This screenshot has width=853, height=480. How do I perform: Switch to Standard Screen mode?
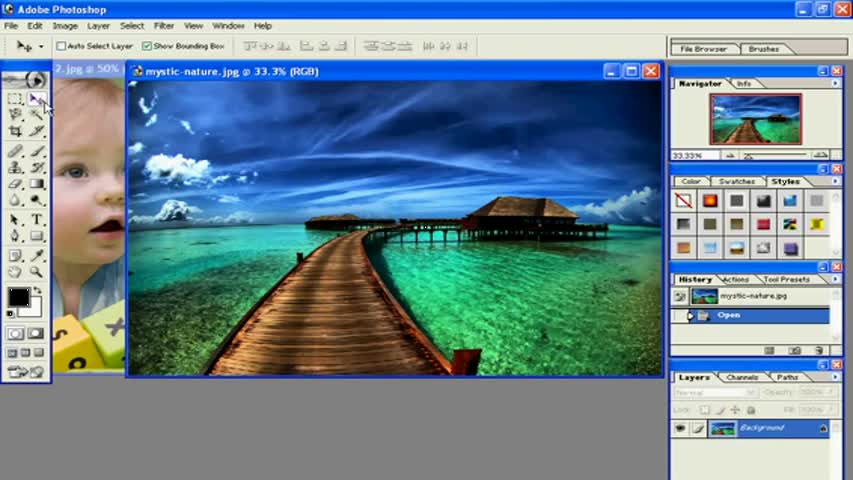point(12,353)
